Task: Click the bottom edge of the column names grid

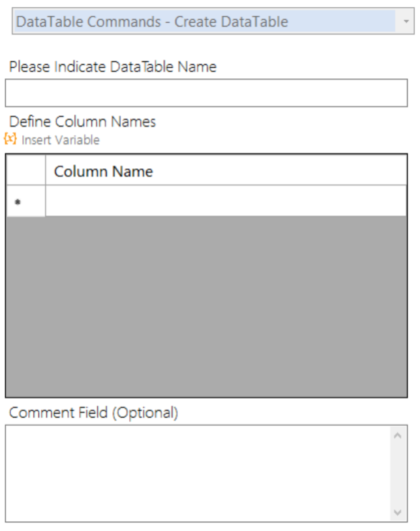Action: click(x=206, y=396)
